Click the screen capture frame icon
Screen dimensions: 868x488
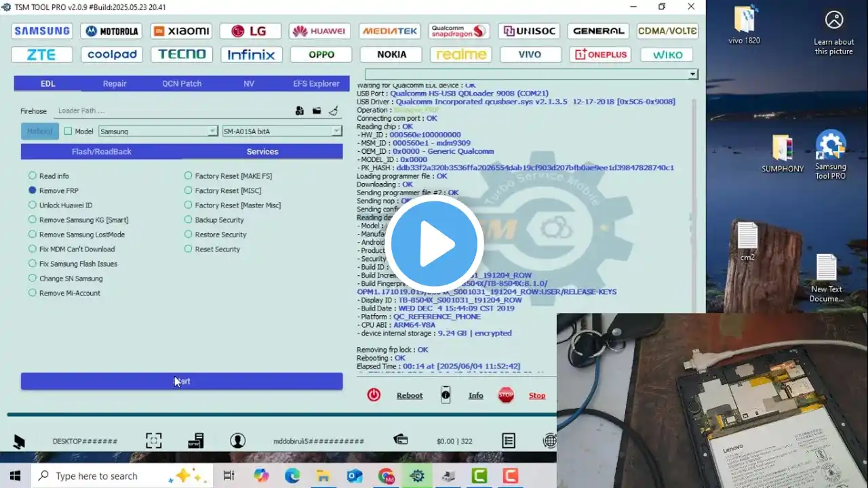154,441
